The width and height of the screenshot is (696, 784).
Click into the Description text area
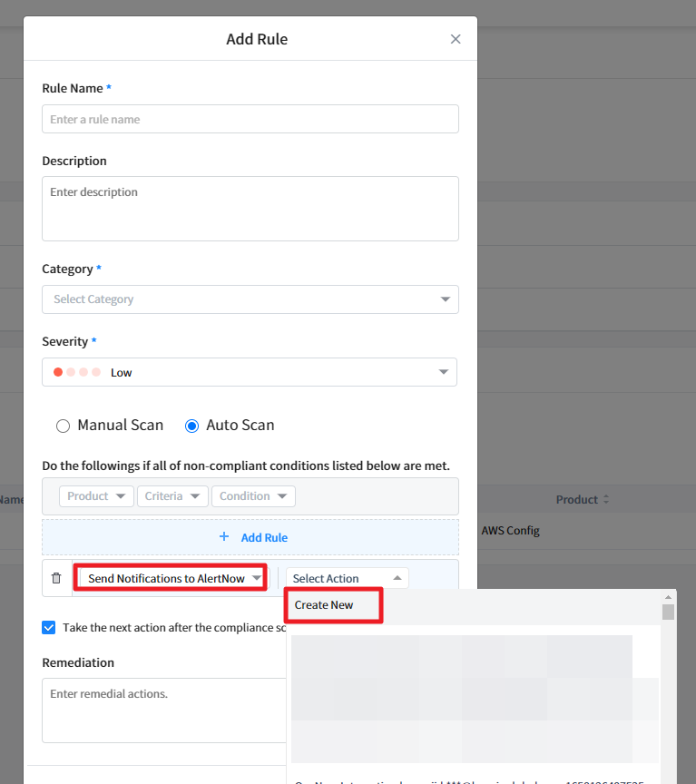[x=250, y=208]
